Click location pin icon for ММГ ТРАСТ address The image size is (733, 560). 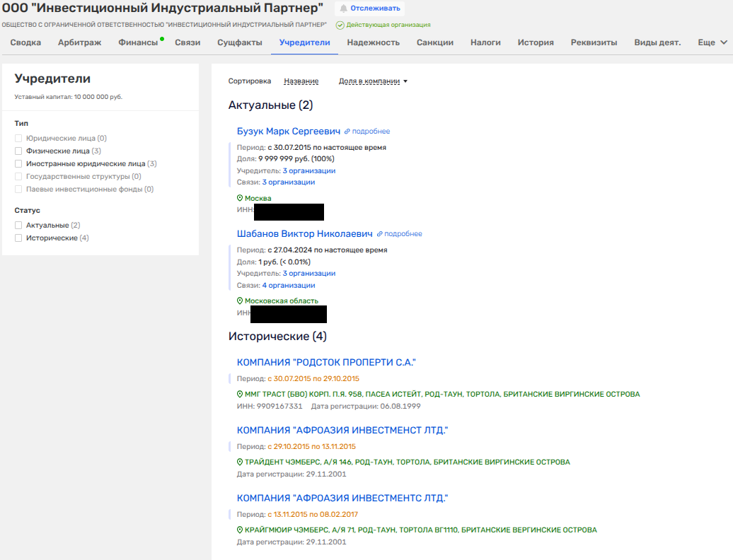click(240, 395)
